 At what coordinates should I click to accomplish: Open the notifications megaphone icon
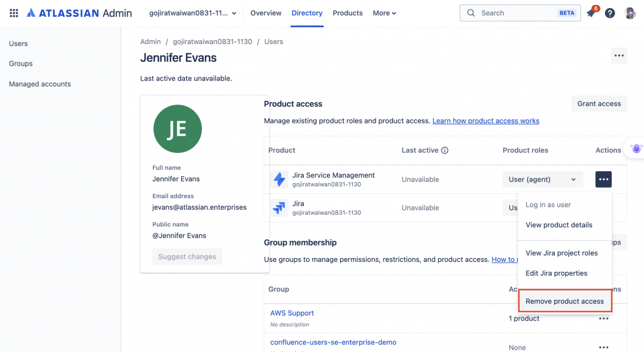pos(591,13)
